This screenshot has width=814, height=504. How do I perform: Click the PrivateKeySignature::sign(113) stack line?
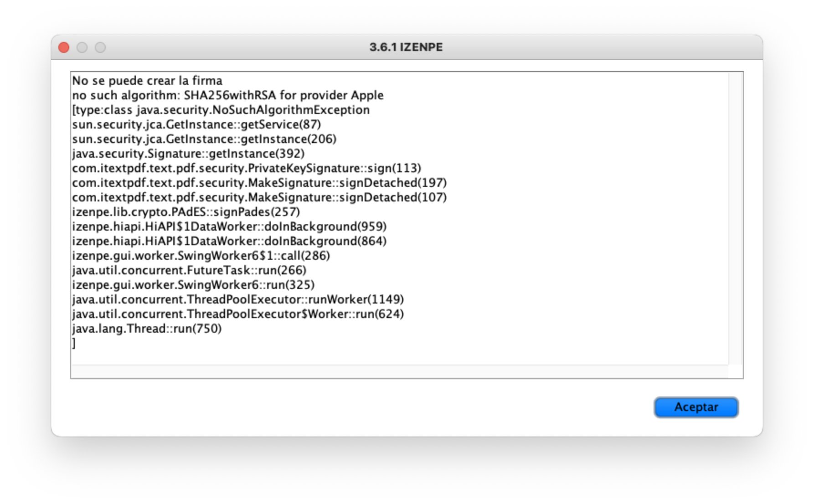tap(247, 168)
